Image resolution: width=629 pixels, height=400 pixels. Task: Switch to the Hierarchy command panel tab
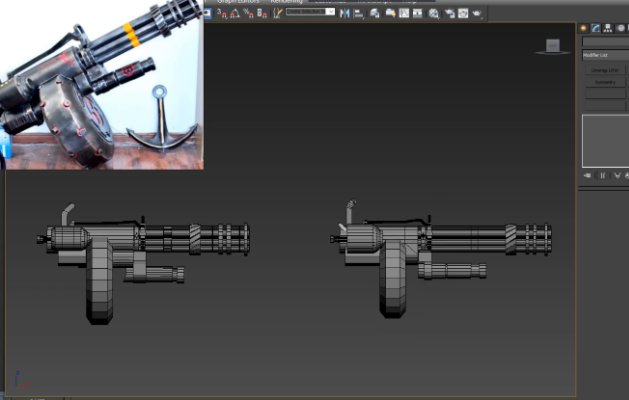point(609,28)
